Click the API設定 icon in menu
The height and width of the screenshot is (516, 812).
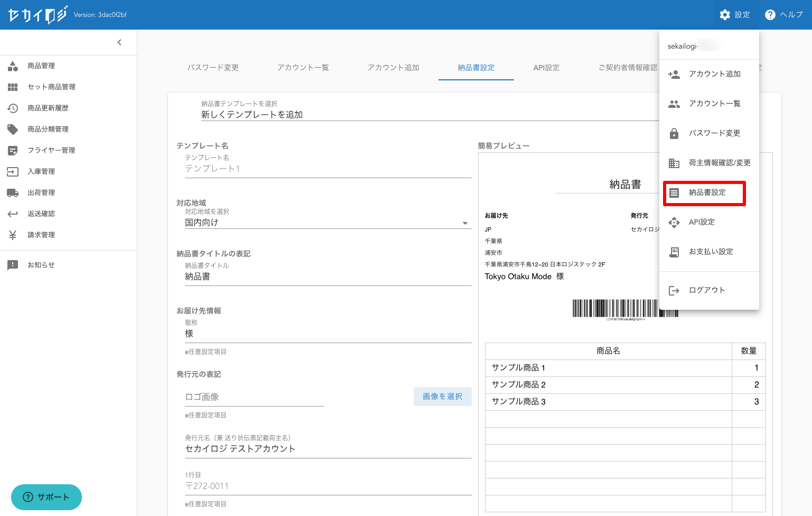[674, 223]
